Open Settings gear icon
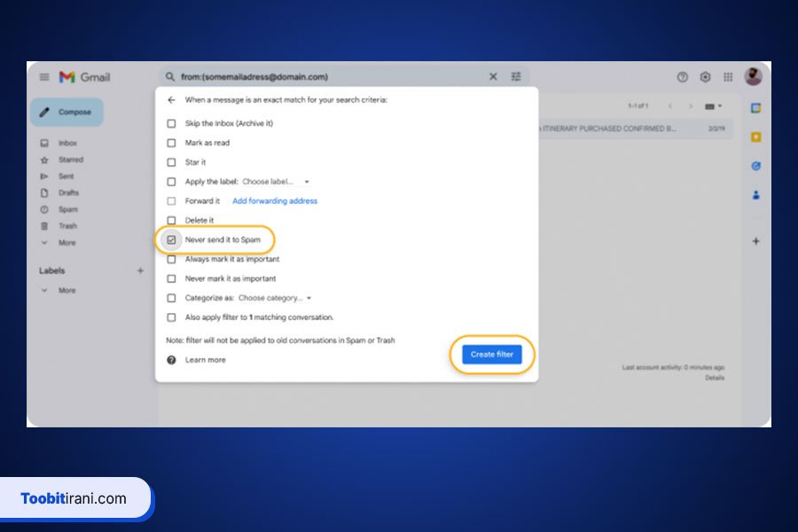 pyautogui.click(x=705, y=77)
